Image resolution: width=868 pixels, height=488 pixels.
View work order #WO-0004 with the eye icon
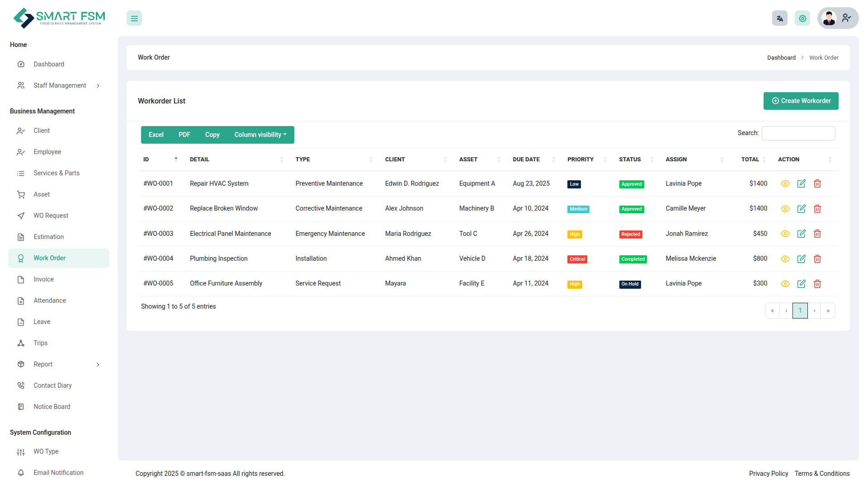click(x=785, y=259)
